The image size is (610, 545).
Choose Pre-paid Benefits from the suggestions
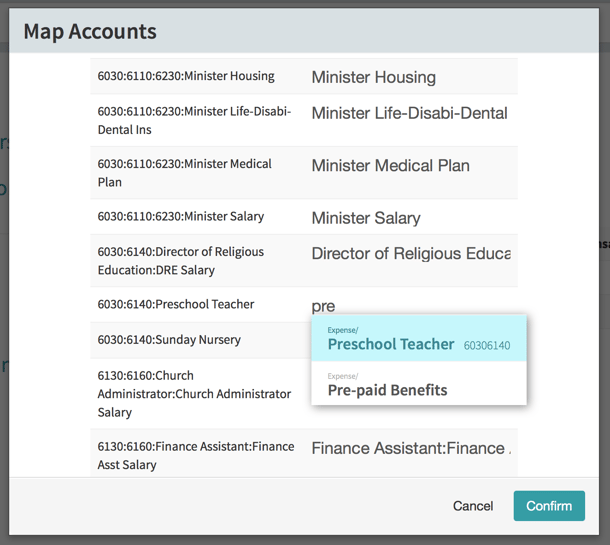(x=418, y=384)
